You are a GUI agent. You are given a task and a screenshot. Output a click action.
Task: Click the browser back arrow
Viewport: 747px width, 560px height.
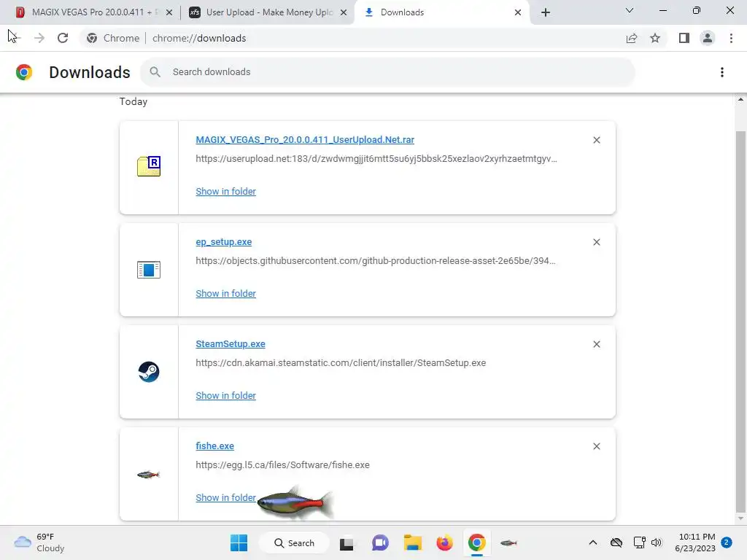pyautogui.click(x=15, y=38)
